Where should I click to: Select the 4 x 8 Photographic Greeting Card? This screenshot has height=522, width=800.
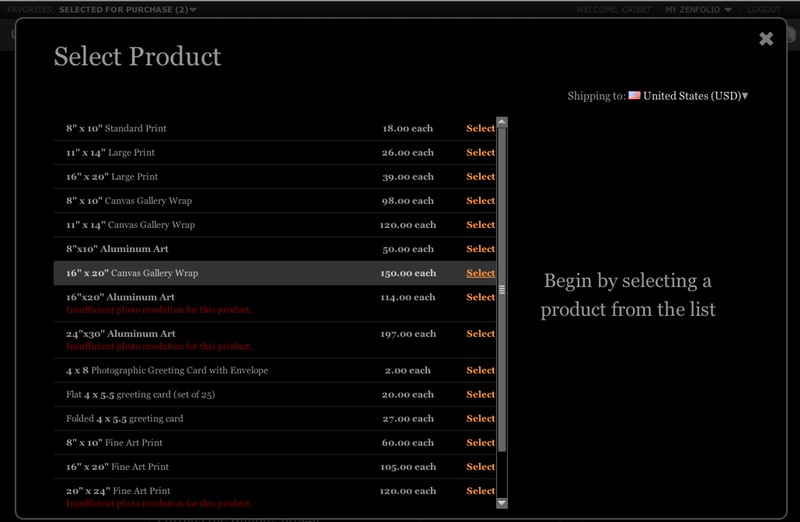click(480, 370)
